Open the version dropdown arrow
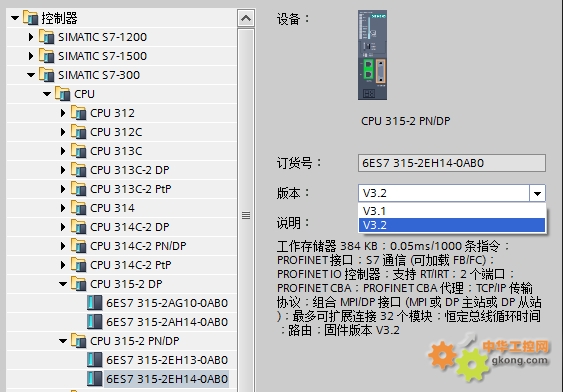 [x=537, y=193]
